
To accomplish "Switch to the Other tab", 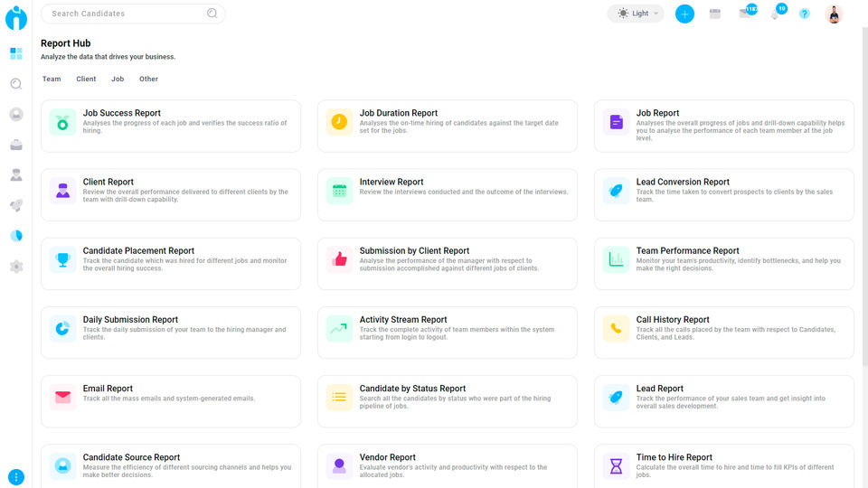I will [148, 80].
